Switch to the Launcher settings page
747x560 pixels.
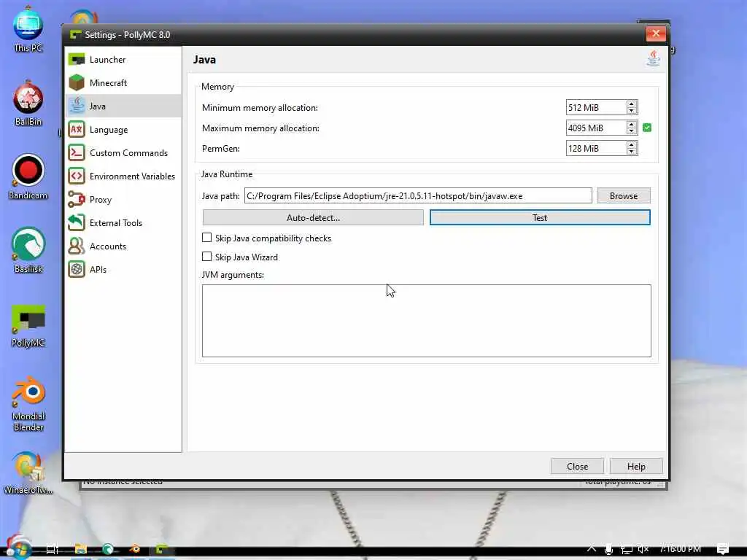point(123,60)
